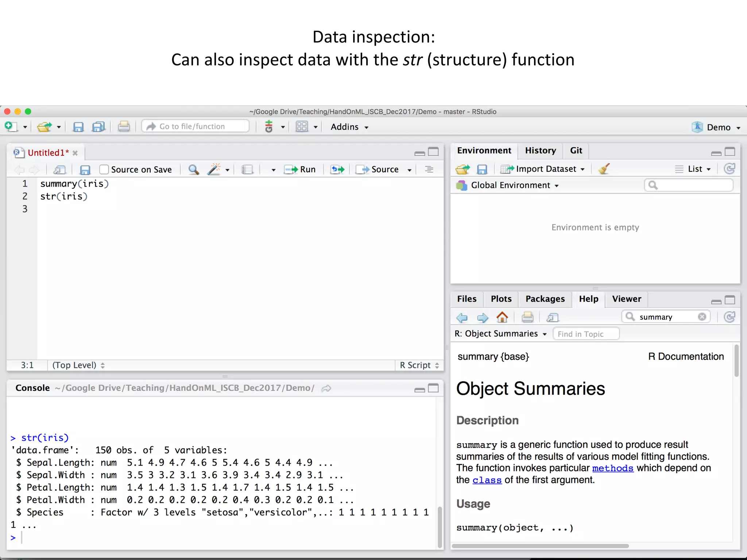Open the code tools magic wand icon

[x=214, y=169]
